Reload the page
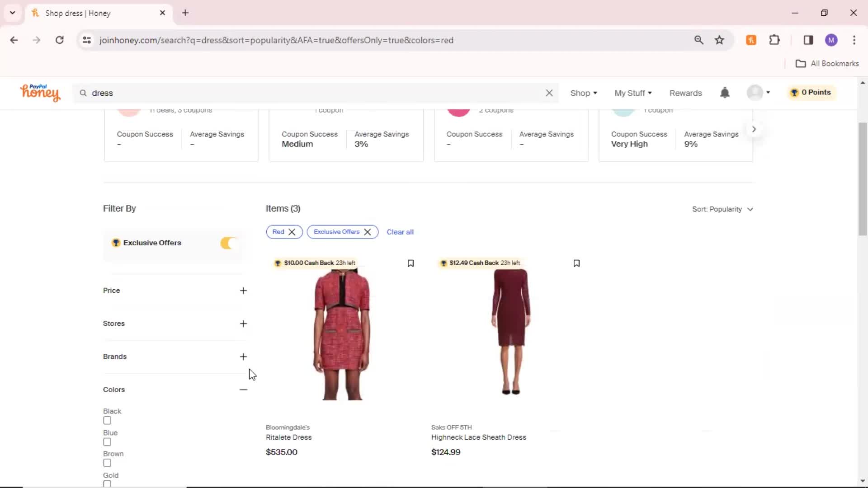868x488 pixels. coord(59,40)
